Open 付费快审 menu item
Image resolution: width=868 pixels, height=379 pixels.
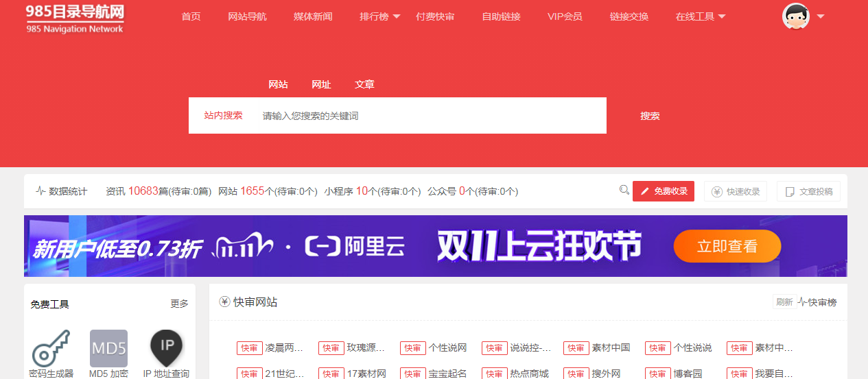(x=435, y=16)
